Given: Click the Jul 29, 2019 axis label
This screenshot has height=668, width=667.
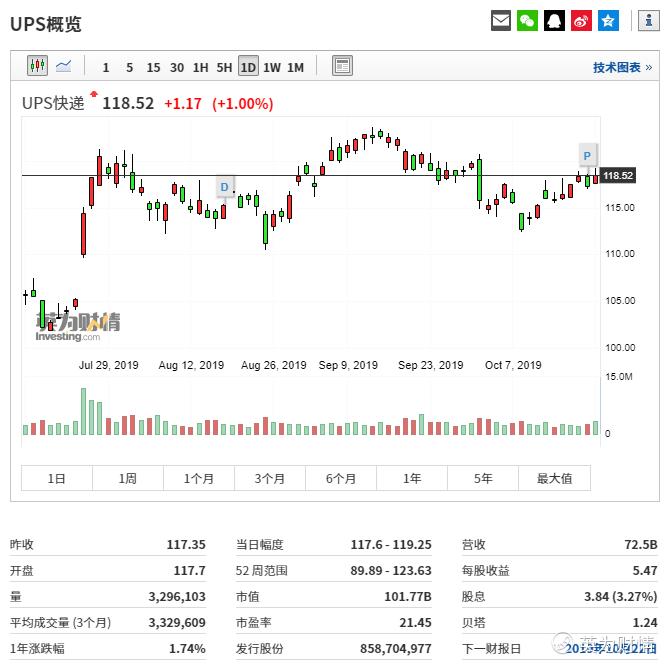Looking at the screenshot, I should pos(109,365).
